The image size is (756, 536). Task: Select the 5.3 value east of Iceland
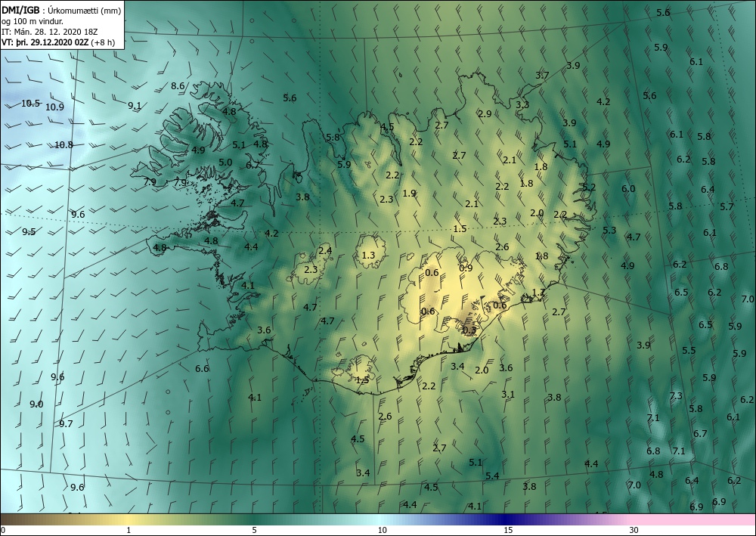[x=609, y=230]
